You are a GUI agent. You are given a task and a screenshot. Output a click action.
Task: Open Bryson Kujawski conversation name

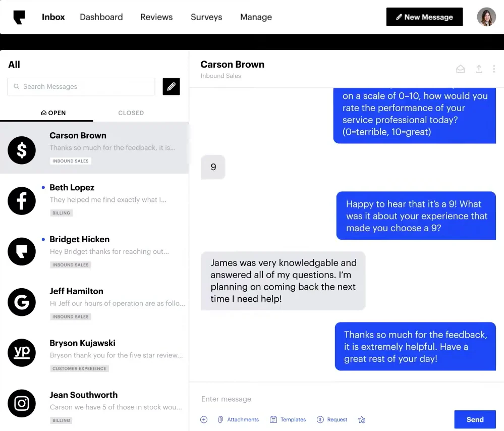(x=82, y=343)
